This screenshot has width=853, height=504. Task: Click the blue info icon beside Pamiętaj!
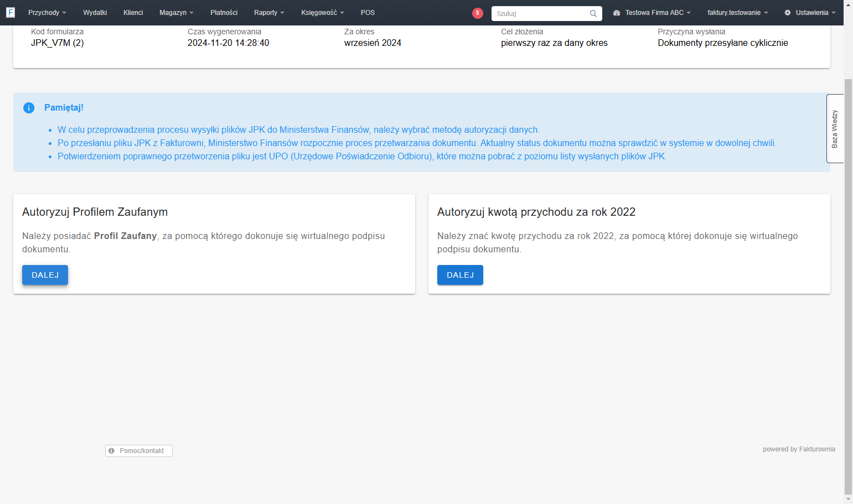pyautogui.click(x=29, y=108)
